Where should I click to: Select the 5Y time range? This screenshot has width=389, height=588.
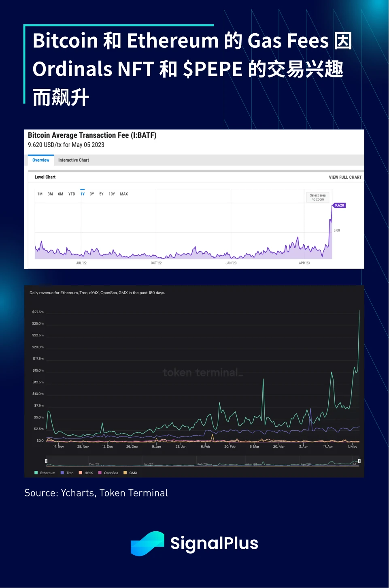101,194
